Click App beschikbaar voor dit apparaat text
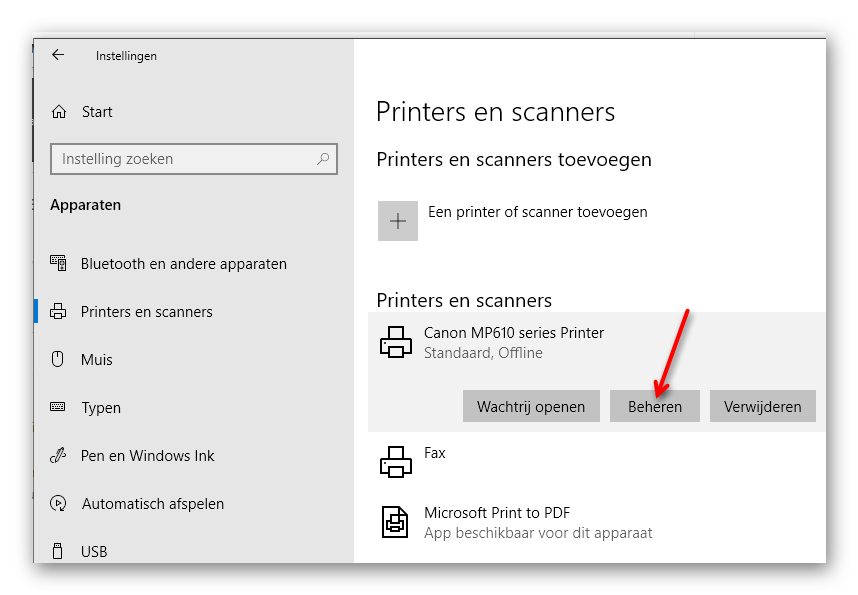Viewport: 858px width, 595px height. 538,533
